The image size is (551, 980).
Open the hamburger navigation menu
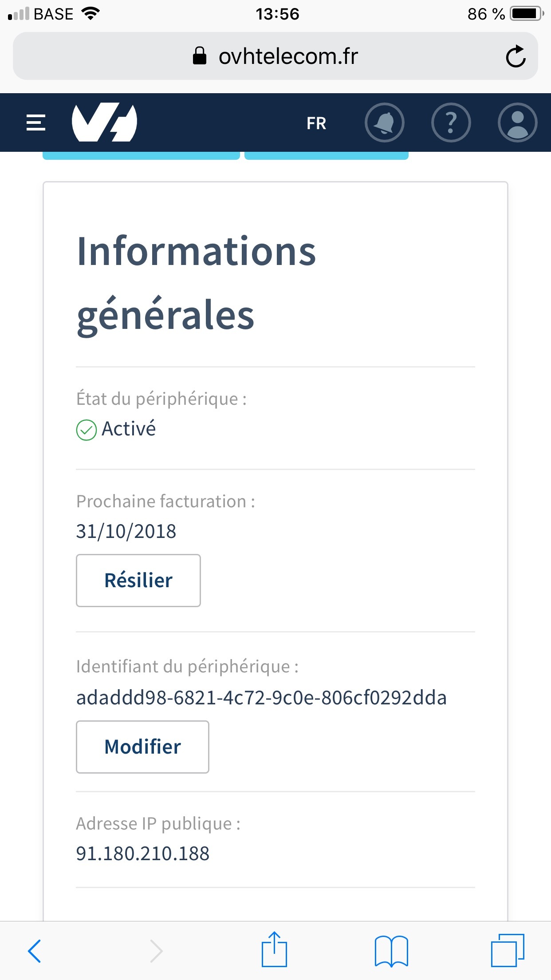(36, 122)
